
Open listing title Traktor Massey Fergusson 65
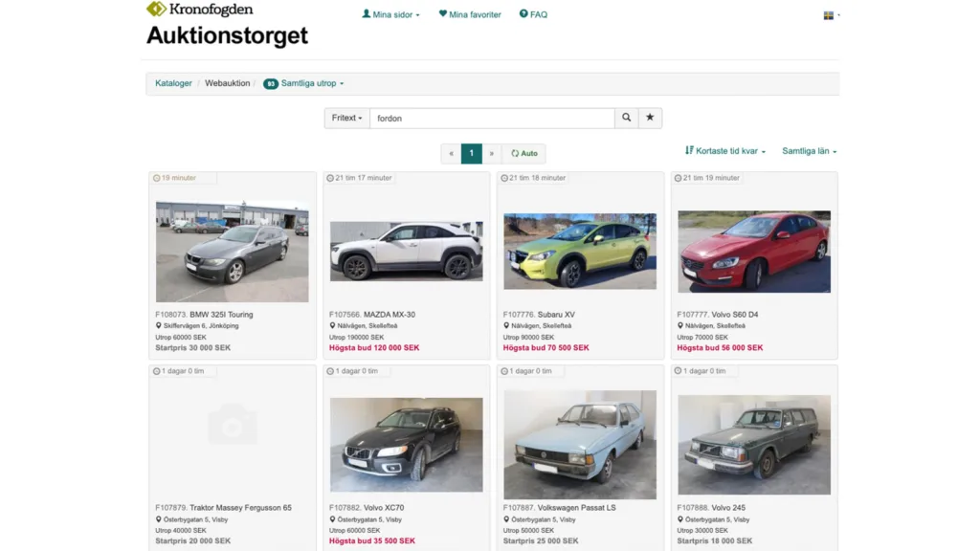point(240,507)
